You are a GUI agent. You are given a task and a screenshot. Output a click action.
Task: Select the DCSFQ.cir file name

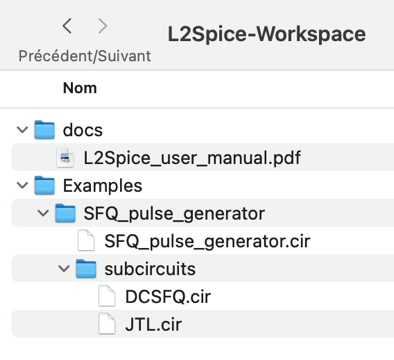point(168,297)
